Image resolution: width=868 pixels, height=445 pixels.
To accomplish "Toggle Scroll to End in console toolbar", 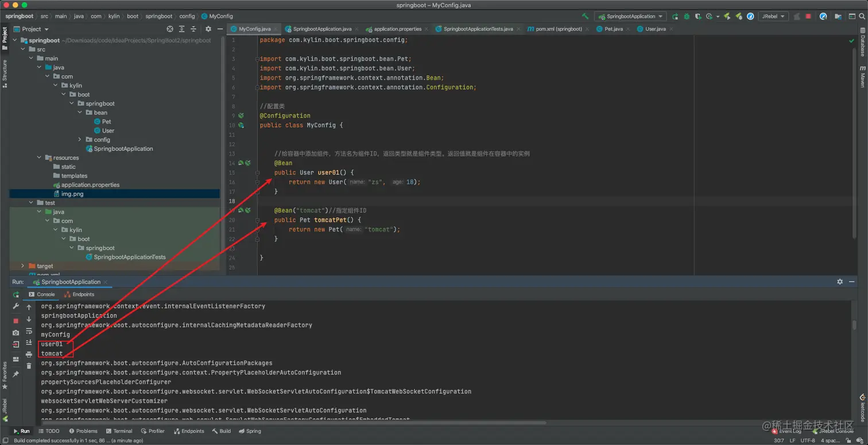I will tap(29, 342).
